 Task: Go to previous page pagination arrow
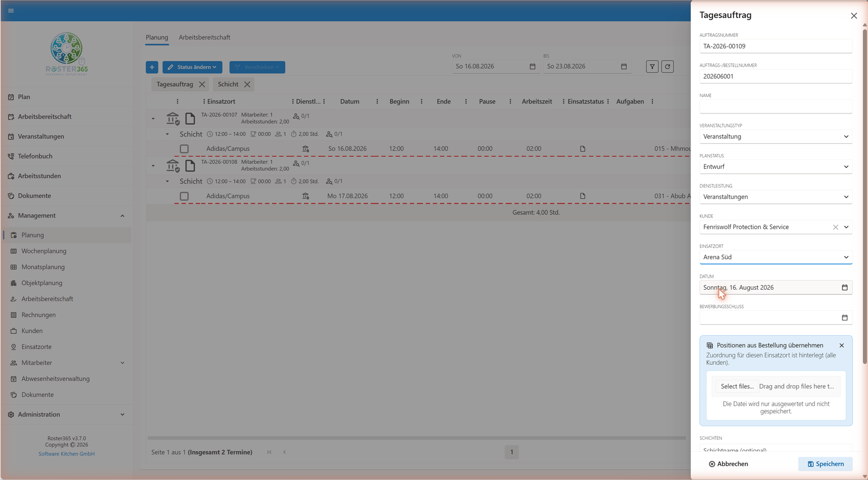[x=284, y=452]
